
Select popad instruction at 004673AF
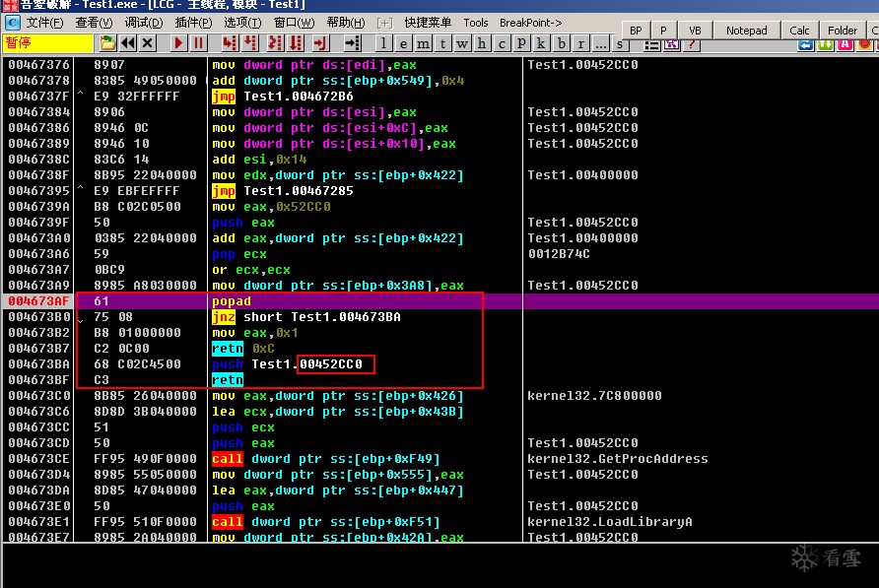pyautogui.click(x=231, y=301)
